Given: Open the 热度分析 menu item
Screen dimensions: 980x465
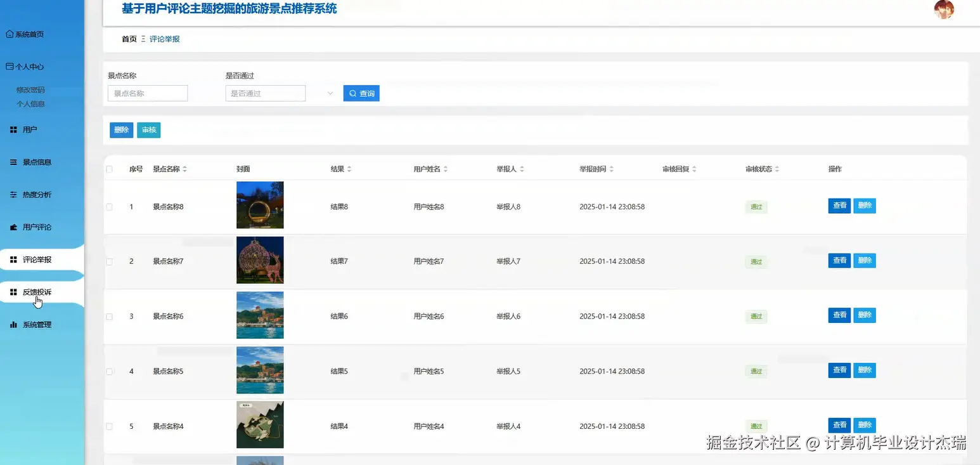Looking at the screenshot, I should point(37,195).
